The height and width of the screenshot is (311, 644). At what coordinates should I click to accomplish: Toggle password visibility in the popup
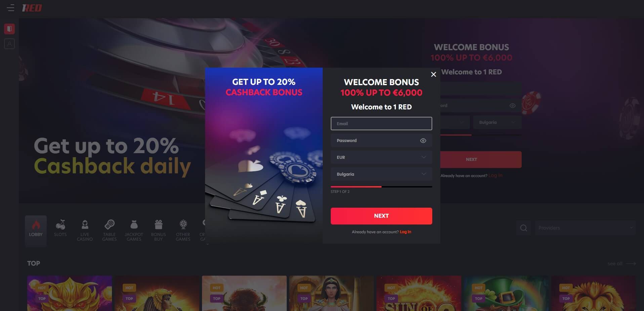423,141
